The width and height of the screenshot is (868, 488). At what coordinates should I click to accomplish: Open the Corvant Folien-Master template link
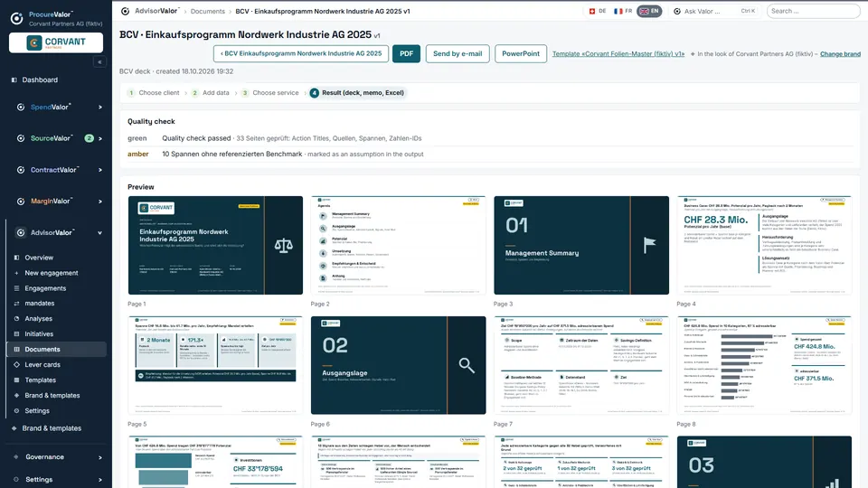pos(618,53)
